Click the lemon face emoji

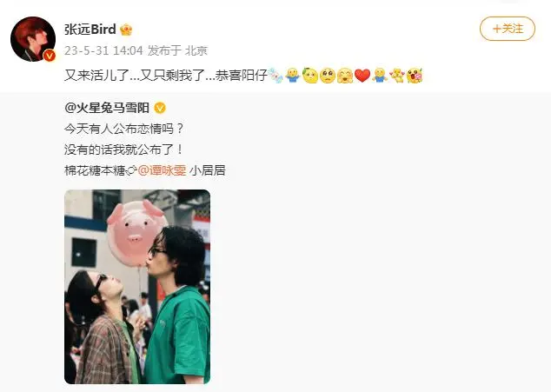pos(310,76)
